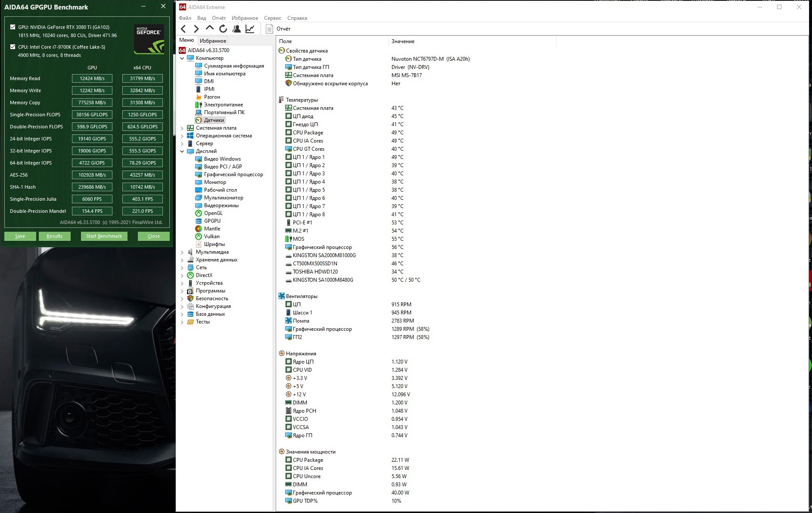
Task: Select Графический процессор under Дисплей tree
Action: [233, 174]
